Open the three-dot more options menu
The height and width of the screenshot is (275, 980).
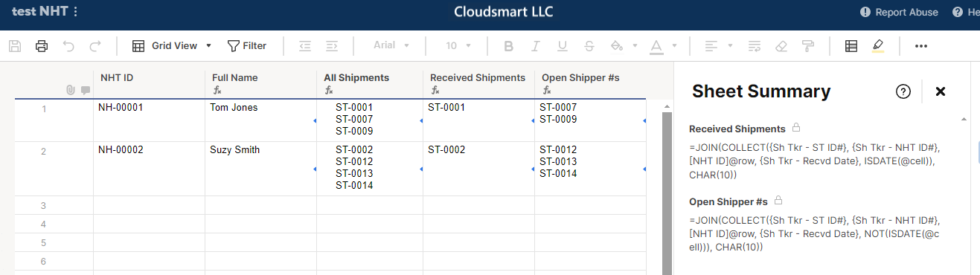point(921,46)
